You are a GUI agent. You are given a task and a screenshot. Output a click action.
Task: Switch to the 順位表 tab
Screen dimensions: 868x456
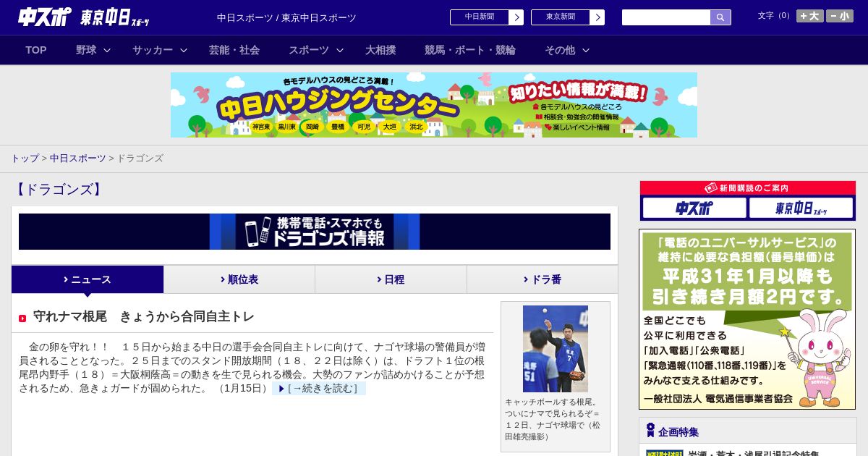(239, 279)
